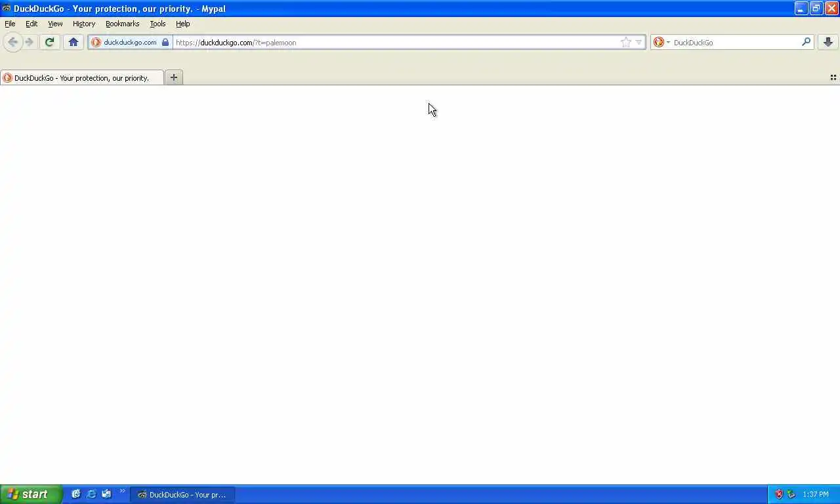Click the Mypal raccoon icon in the title bar
Screen dimensions: 840x504
tap(7, 9)
